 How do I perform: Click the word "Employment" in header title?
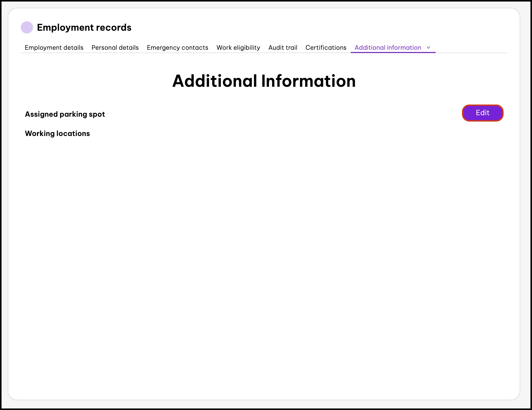pyautogui.click(x=65, y=27)
